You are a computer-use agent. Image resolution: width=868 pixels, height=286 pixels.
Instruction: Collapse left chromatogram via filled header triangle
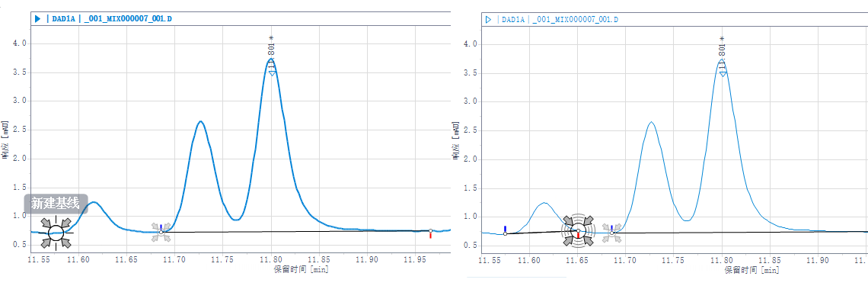[37, 19]
